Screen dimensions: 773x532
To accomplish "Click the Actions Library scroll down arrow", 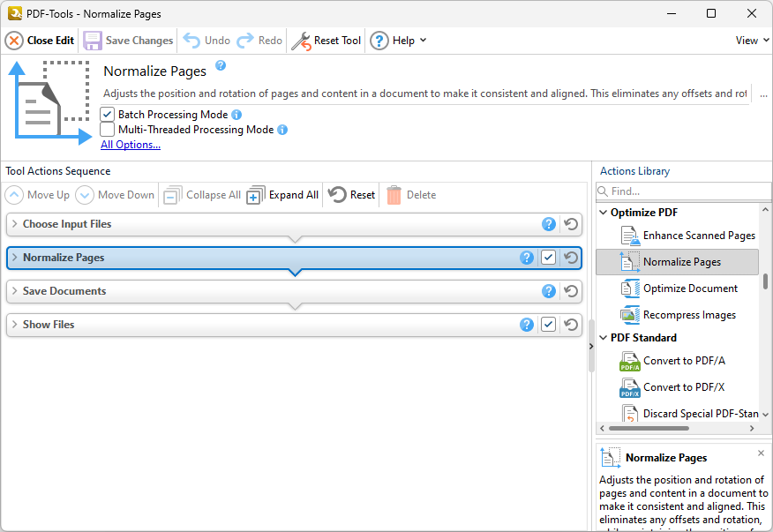I will pyautogui.click(x=765, y=416).
